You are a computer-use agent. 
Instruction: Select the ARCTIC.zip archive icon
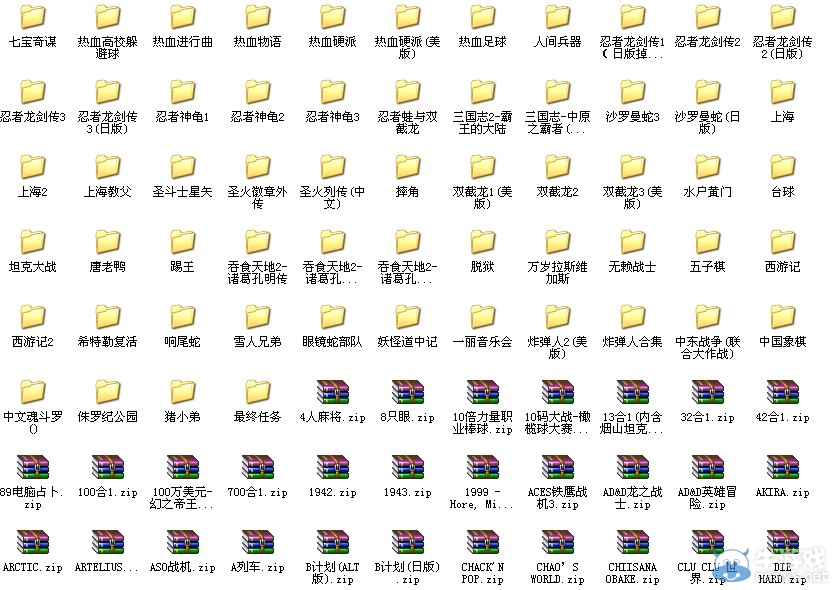[33, 543]
